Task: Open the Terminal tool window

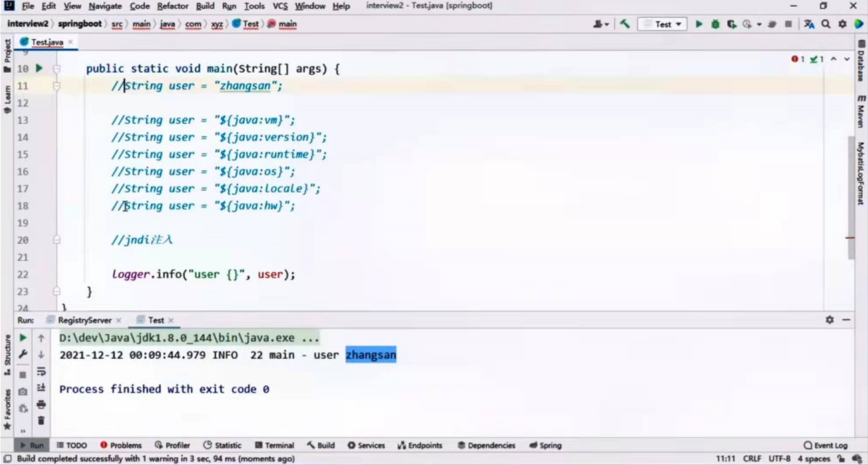Action: (x=274, y=446)
